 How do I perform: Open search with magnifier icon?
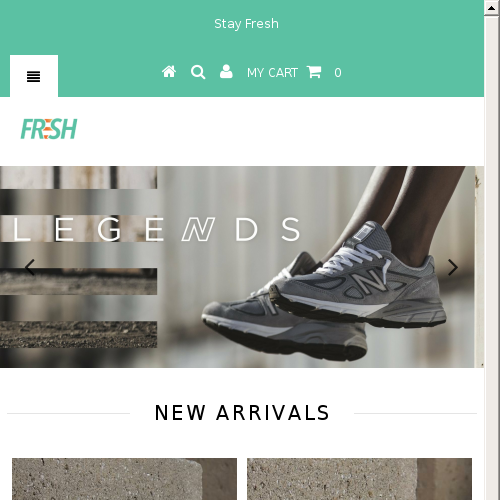click(198, 72)
